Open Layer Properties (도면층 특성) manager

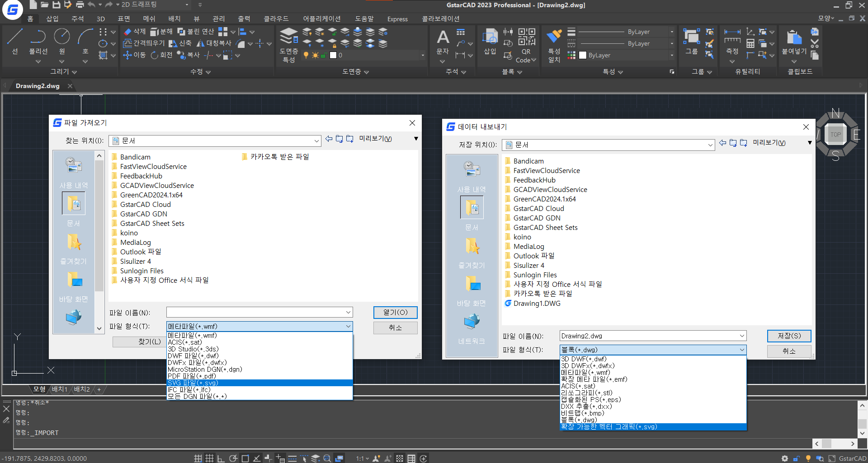pos(289,45)
